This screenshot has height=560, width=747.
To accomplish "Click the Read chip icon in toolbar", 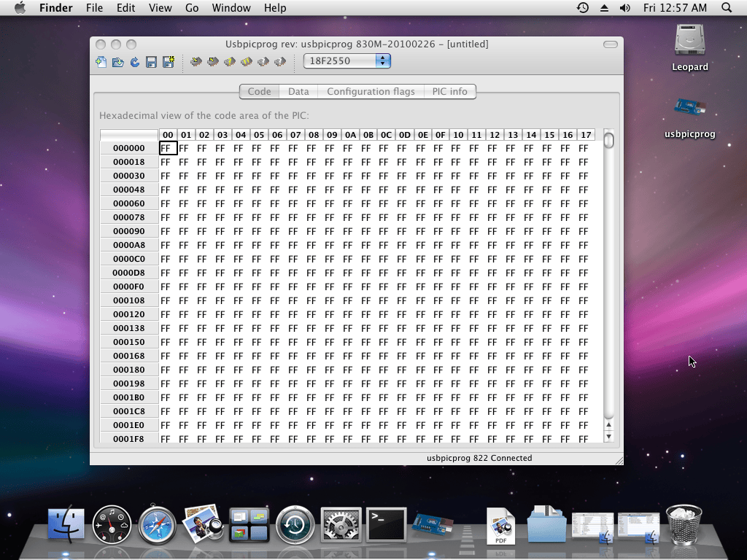I will [x=213, y=61].
